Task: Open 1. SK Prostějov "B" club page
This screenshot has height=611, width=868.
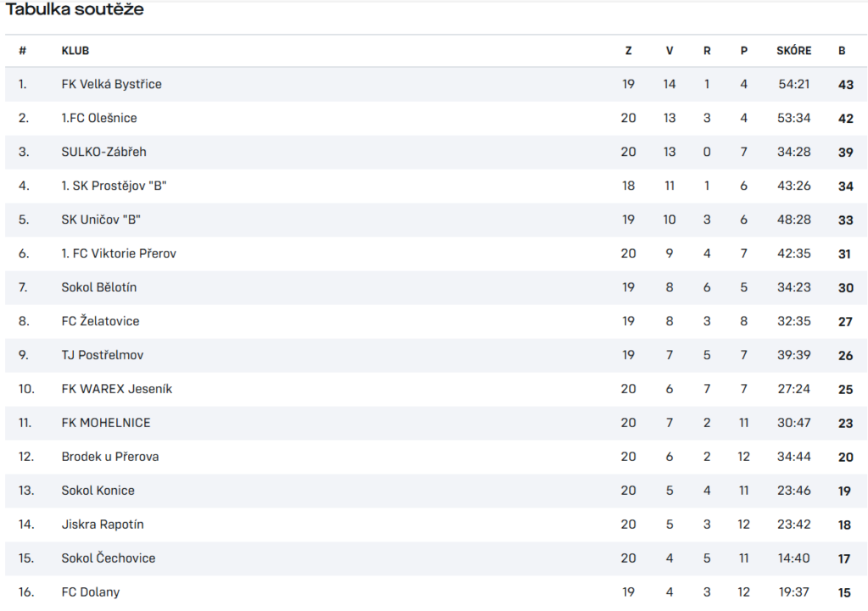Action: (x=114, y=186)
